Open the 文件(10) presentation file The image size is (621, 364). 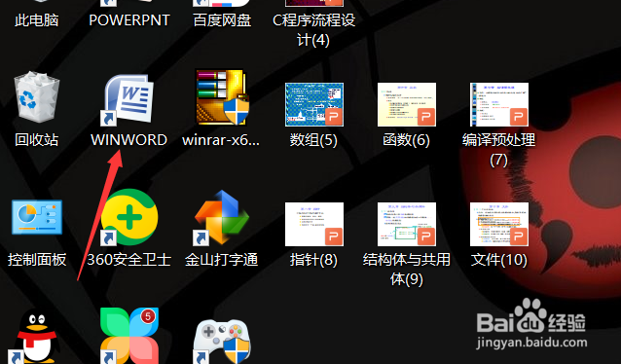point(499,224)
